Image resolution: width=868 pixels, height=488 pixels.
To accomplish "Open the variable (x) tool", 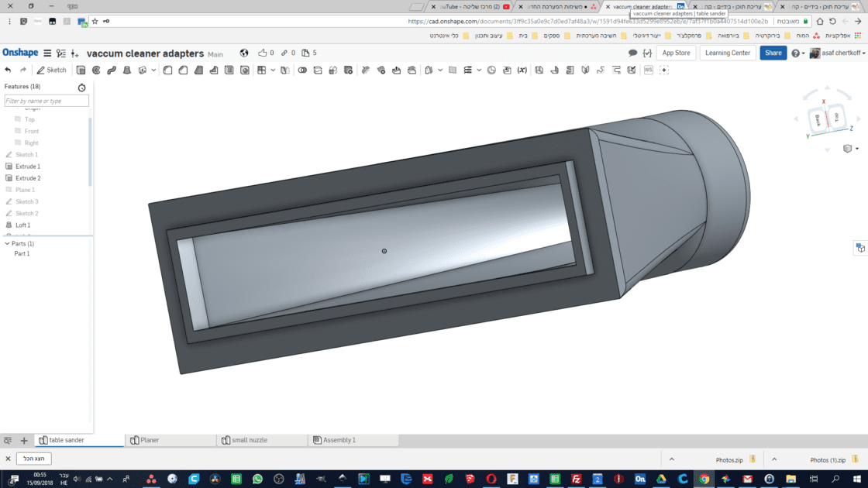I will click(522, 70).
